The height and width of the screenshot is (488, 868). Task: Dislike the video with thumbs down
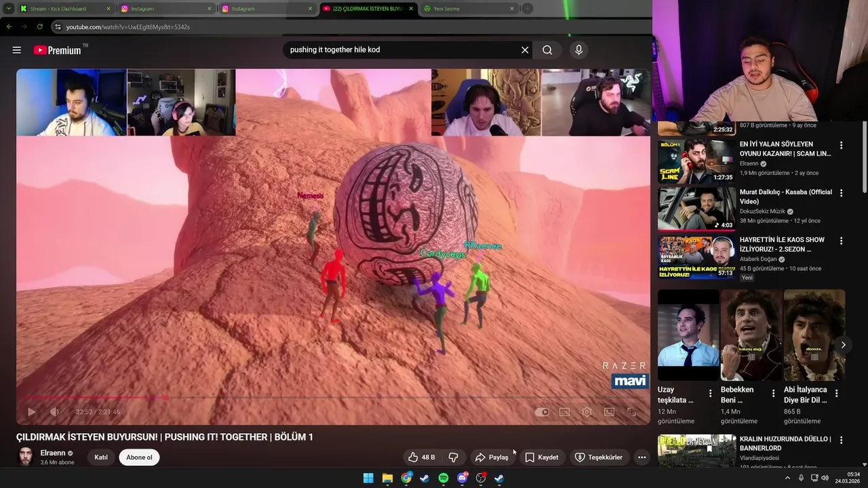454,457
